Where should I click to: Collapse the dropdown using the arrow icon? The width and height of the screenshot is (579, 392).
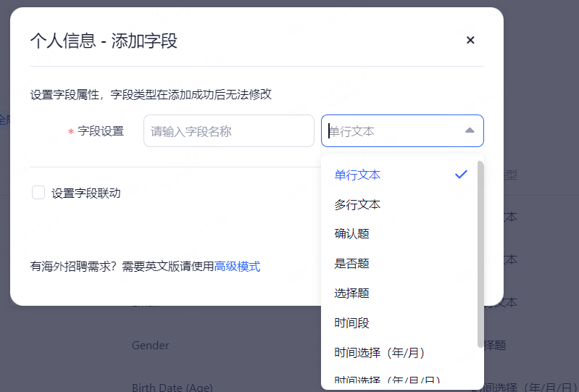(x=470, y=131)
